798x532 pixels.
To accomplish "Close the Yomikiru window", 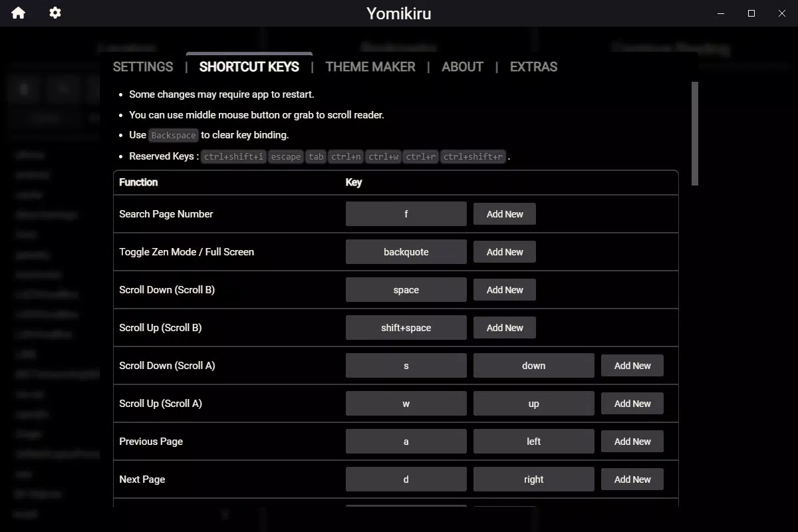I will click(x=782, y=13).
